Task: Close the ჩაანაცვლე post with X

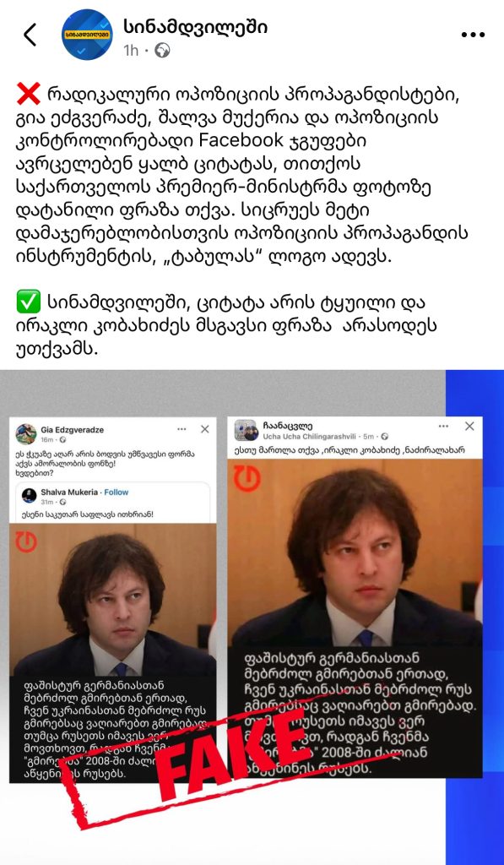Action: pos(469,426)
